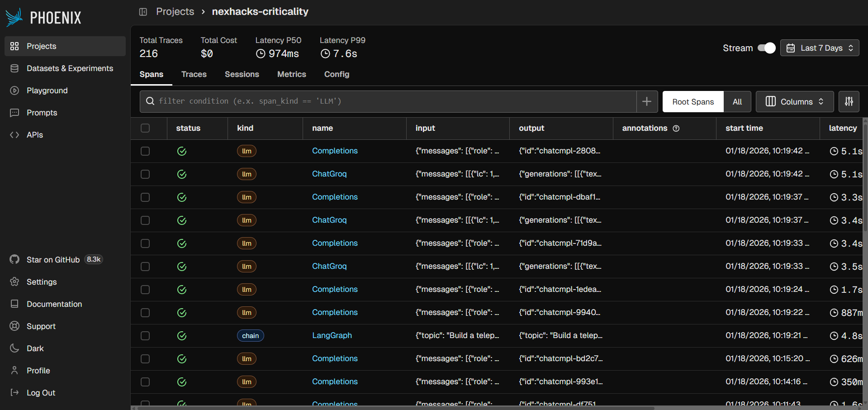This screenshot has height=410, width=868.
Task: Click the output cell starting chatcmpl-993e1
Action: point(561,381)
